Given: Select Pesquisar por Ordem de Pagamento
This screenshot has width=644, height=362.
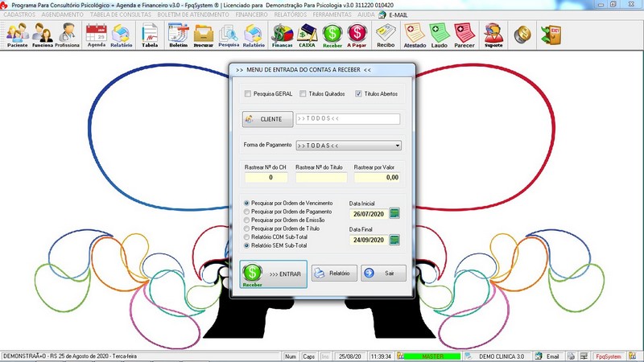Looking at the screenshot, I should click(246, 212).
